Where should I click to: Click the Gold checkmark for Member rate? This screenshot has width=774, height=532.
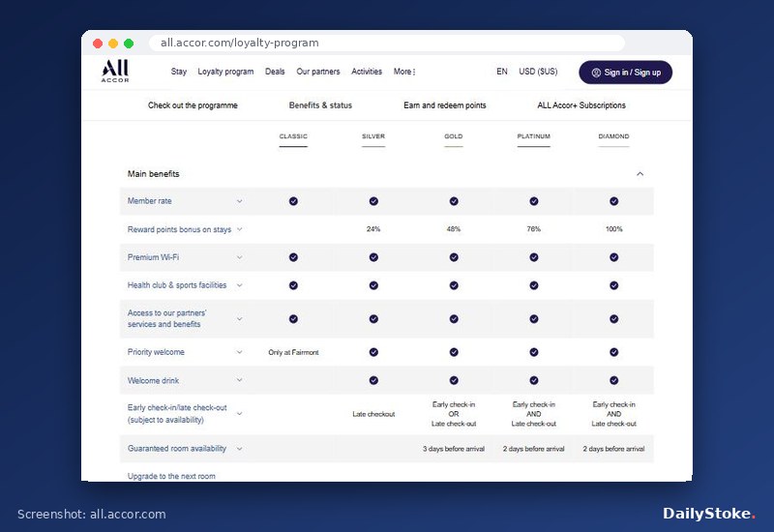coord(454,201)
